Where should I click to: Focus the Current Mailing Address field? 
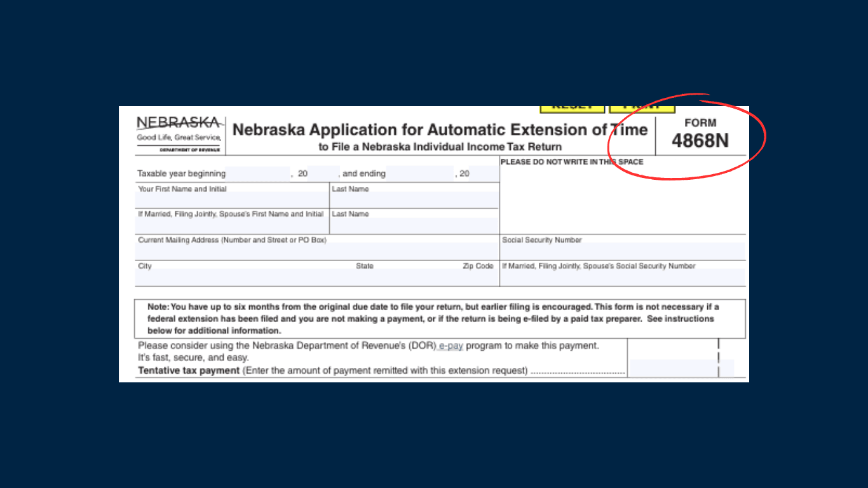click(x=317, y=252)
